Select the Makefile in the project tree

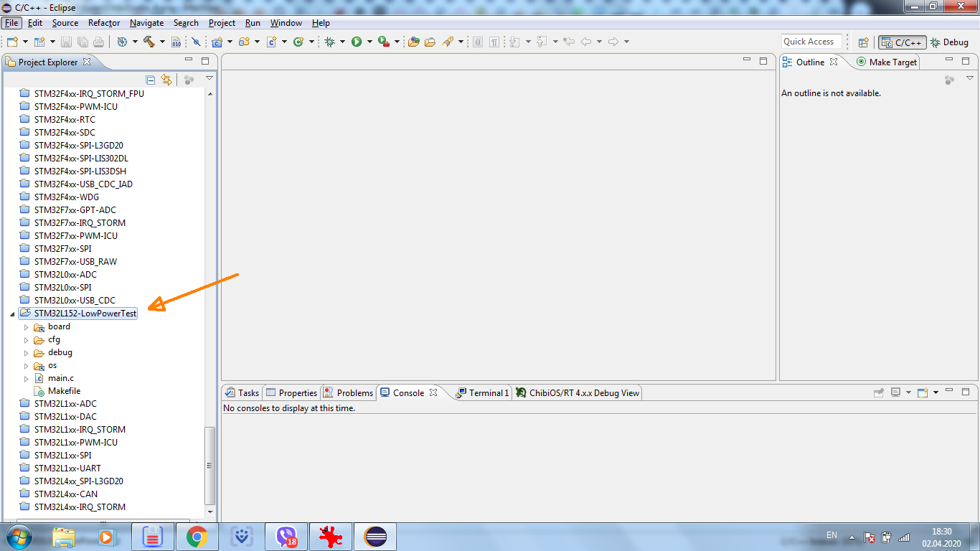[64, 391]
